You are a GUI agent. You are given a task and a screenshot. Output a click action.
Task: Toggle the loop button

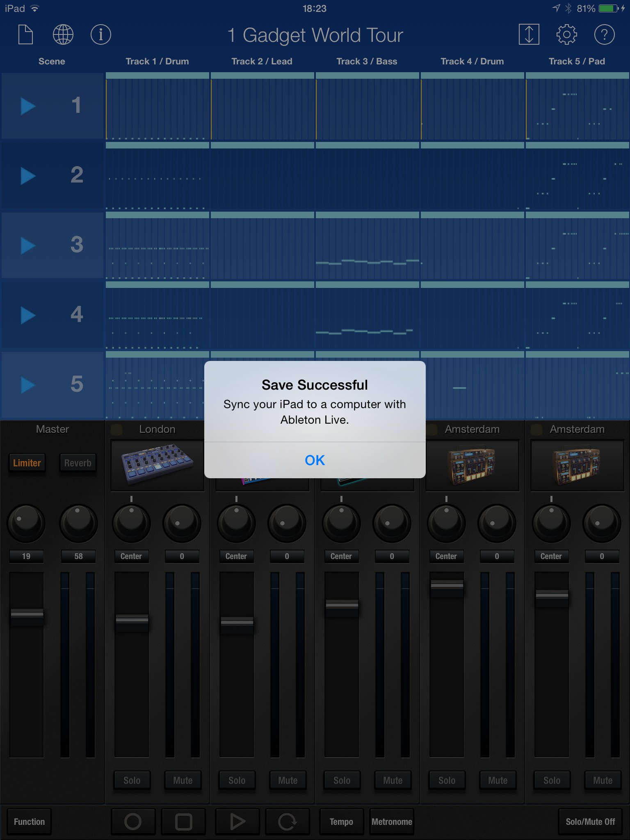click(x=288, y=822)
